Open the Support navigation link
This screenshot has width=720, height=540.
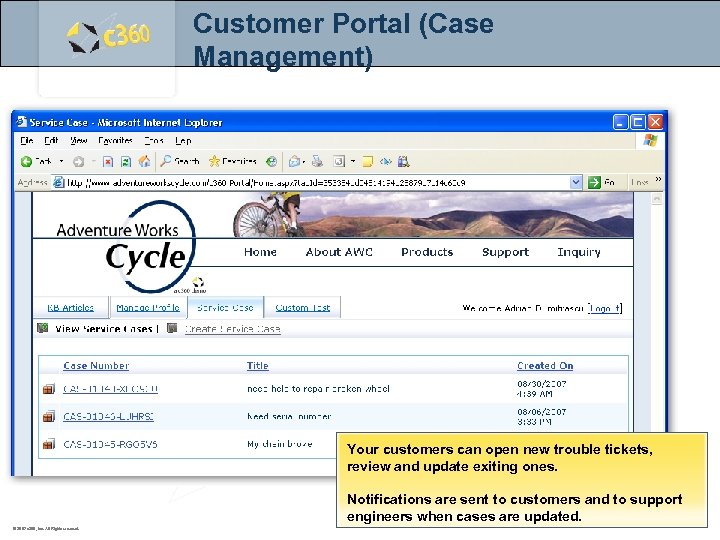point(506,252)
